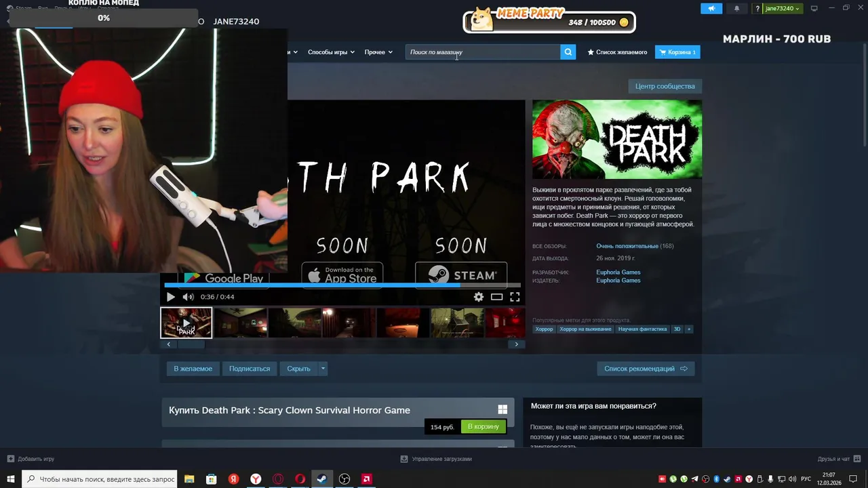Open AMD Software taskbar icon
868x488 pixels.
[366, 479]
